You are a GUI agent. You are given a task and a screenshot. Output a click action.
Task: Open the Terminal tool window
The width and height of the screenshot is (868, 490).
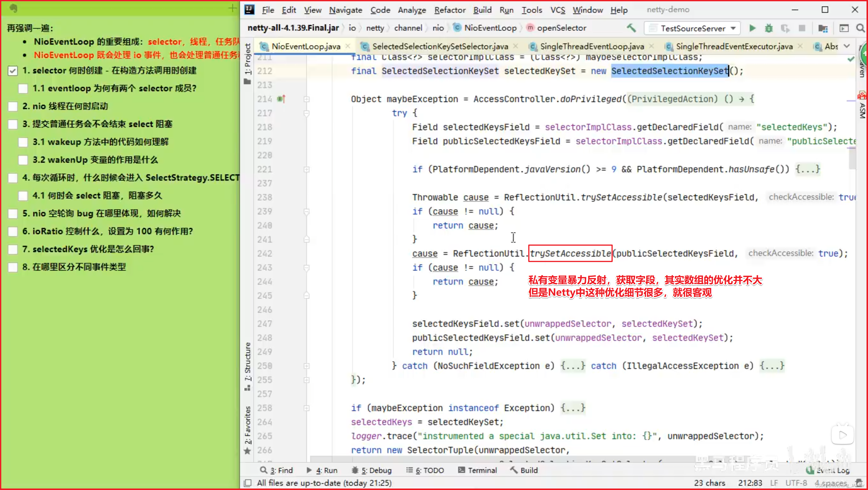[x=478, y=470]
